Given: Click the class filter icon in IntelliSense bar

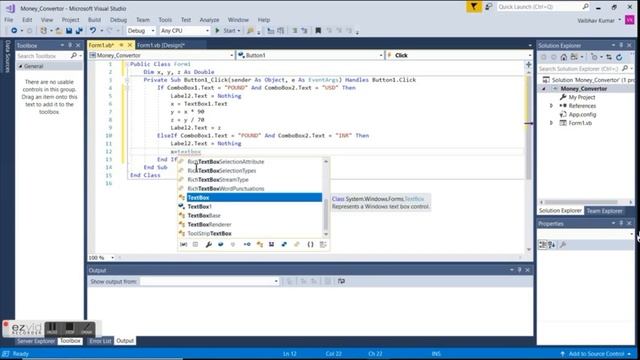Looking at the screenshot, I should (260, 244).
